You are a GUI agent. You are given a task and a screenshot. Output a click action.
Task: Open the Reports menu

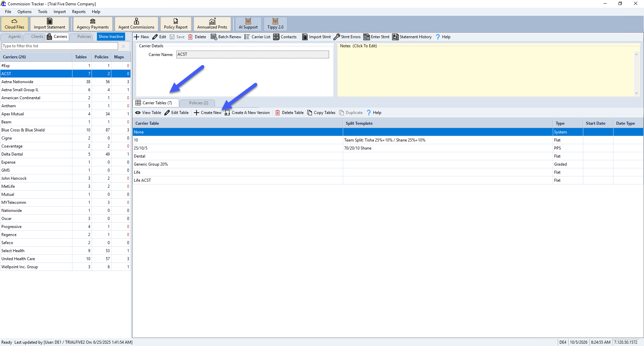coord(79,12)
